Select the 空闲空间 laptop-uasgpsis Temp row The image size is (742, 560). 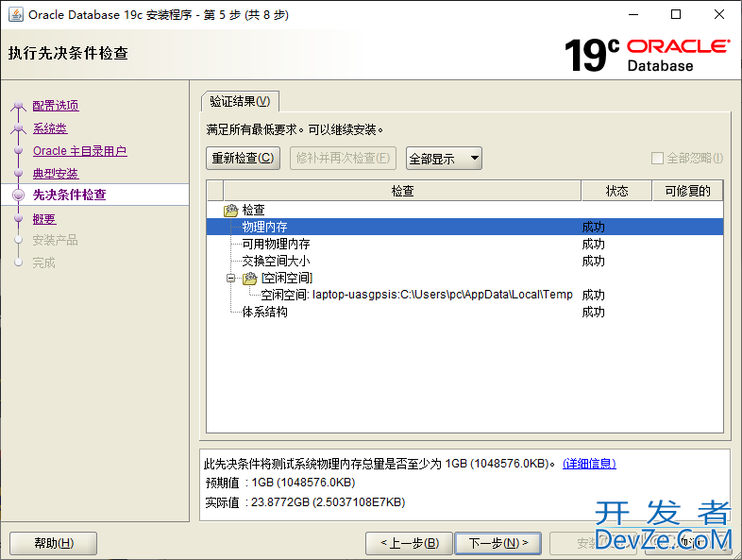pos(464,295)
